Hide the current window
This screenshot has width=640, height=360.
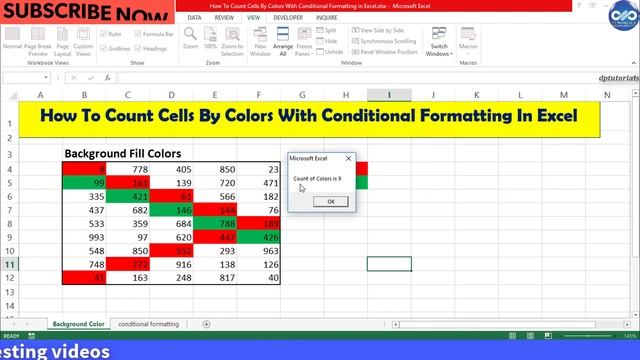[327, 41]
